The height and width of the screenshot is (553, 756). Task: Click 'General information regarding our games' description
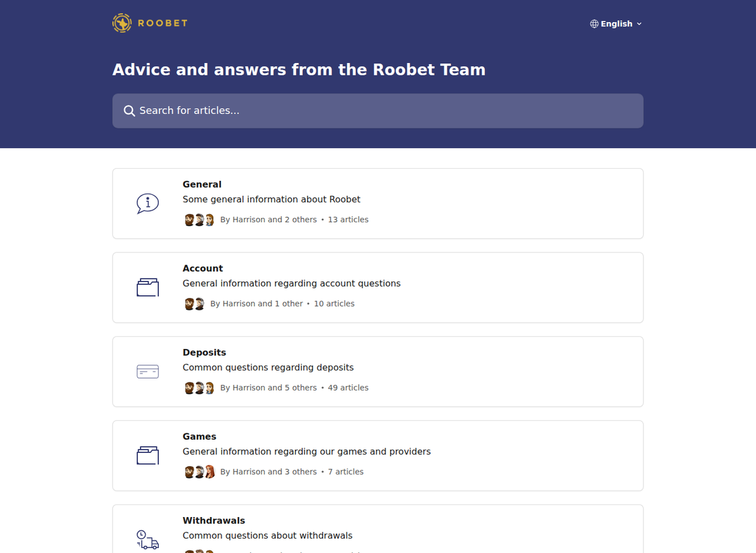coord(307,452)
